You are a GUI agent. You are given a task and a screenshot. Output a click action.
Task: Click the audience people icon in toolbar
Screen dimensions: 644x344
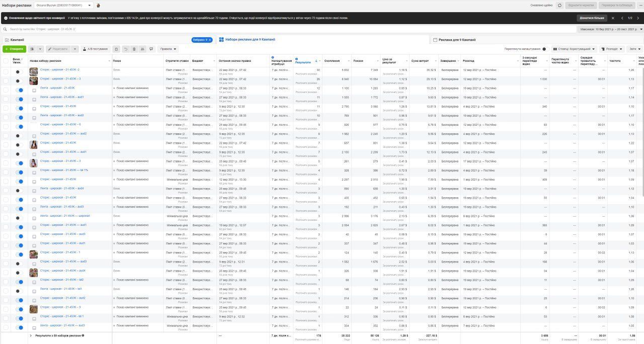coord(143,49)
